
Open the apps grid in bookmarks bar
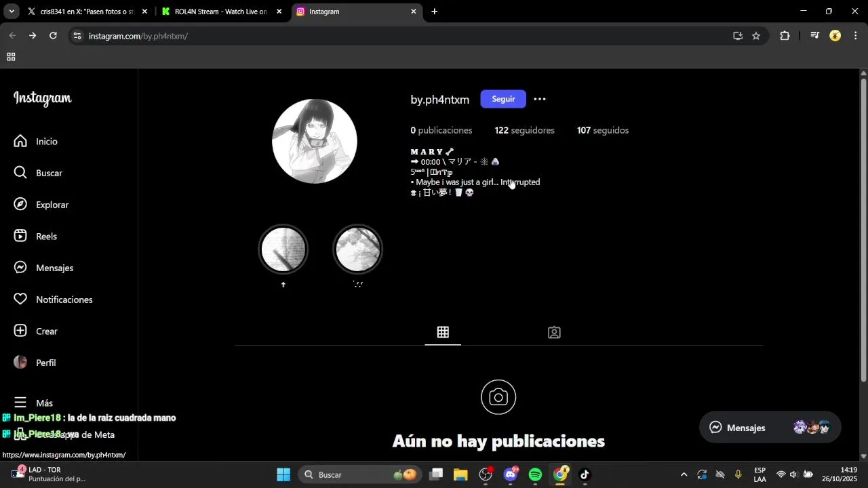point(11,57)
